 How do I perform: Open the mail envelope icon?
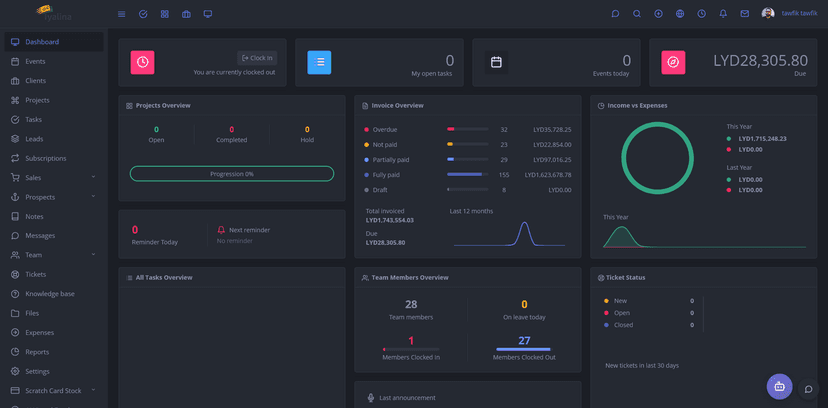click(745, 14)
